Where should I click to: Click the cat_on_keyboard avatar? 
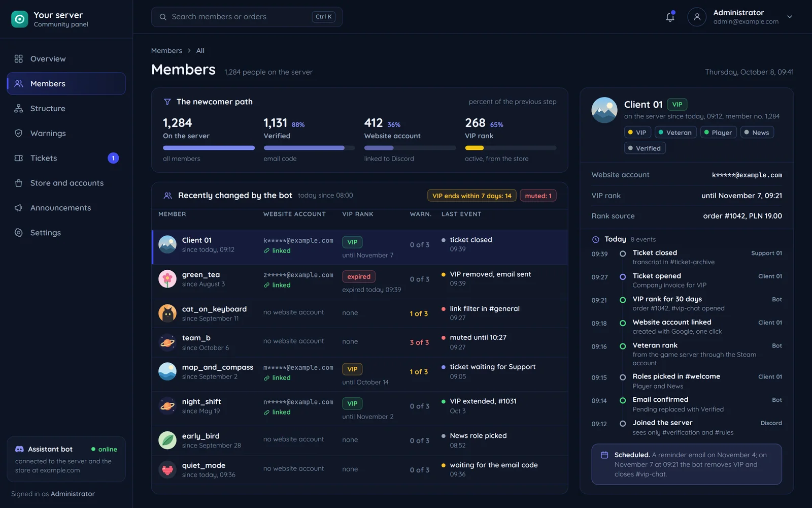[167, 313]
